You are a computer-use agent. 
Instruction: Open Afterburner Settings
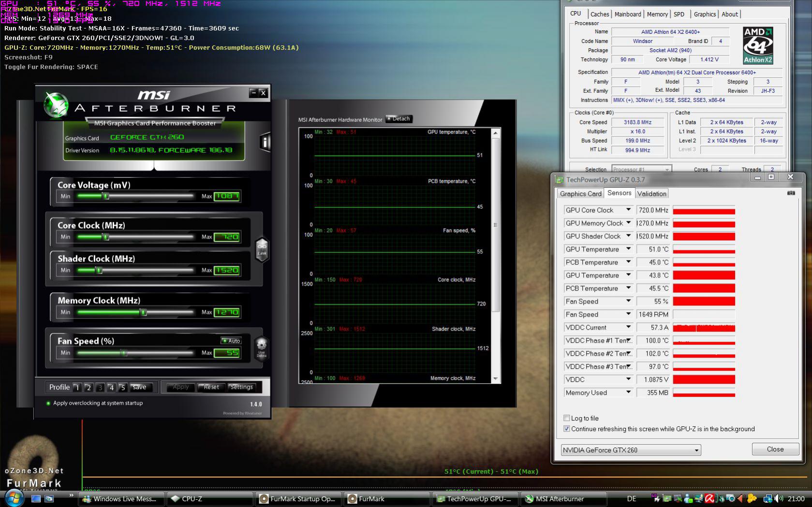pyautogui.click(x=241, y=387)
